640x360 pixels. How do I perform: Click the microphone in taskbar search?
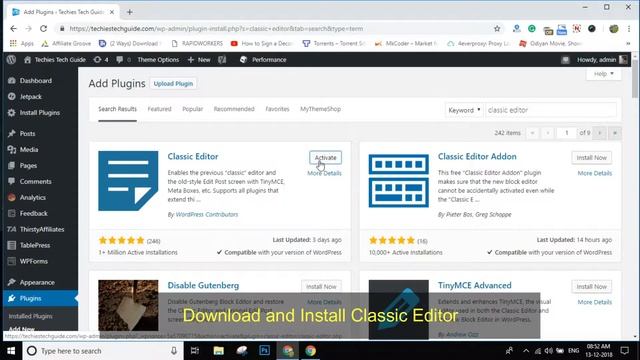point(174,351)
